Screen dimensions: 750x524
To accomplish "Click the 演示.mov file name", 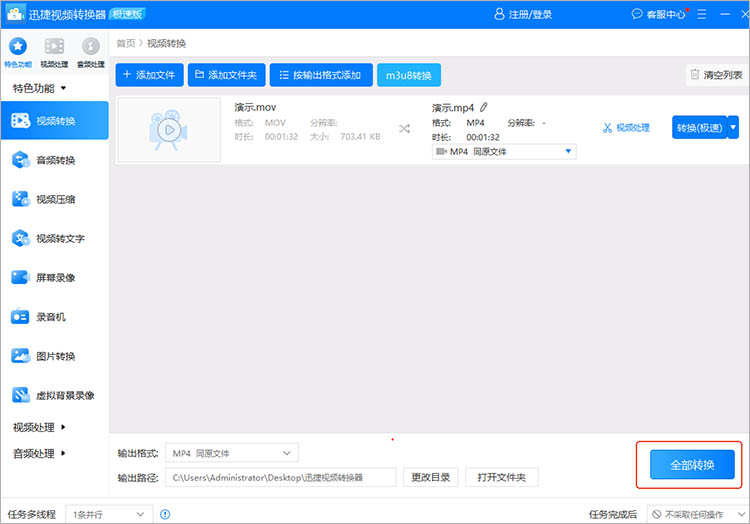I will [255, 107].
